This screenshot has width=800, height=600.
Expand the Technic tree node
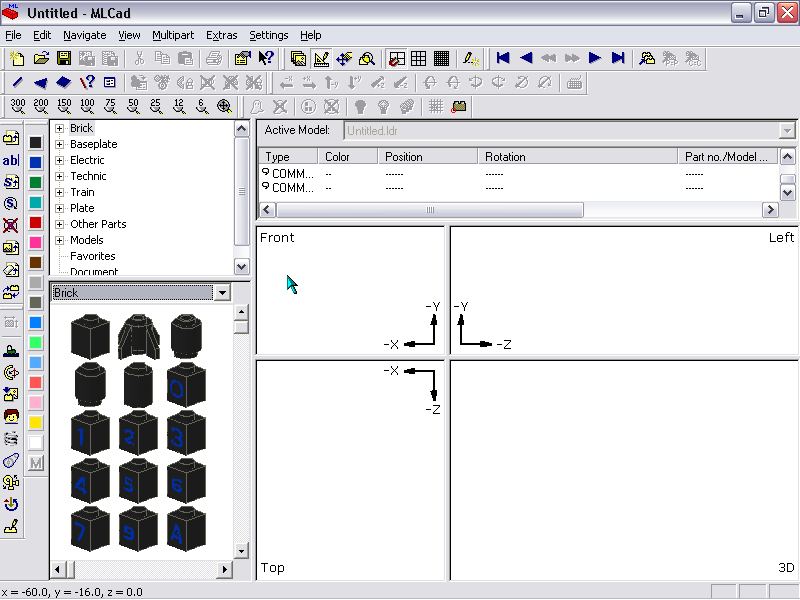click(x=59, y=177)
